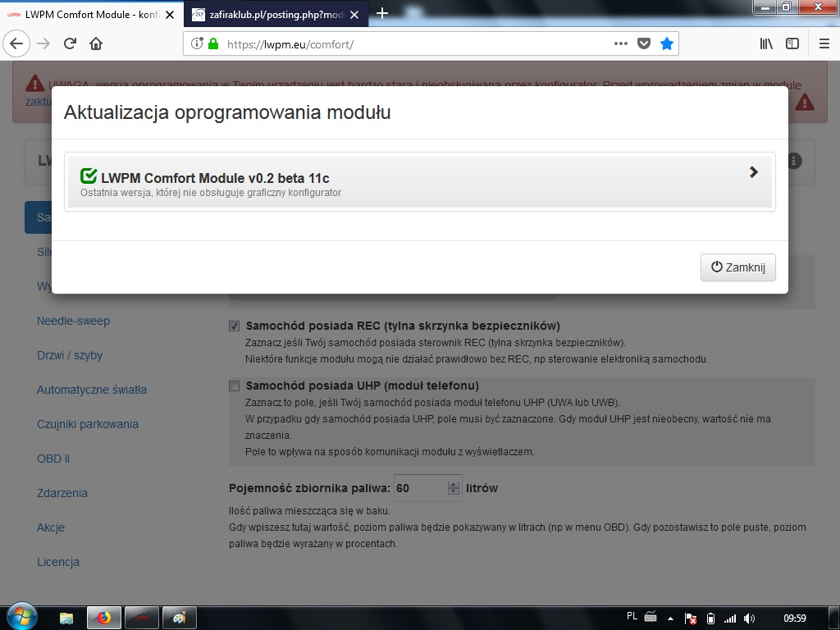The width and height of the screenshot is (840, 630).
Task: Show hidden system tray icons
Action: coord(670,618)
